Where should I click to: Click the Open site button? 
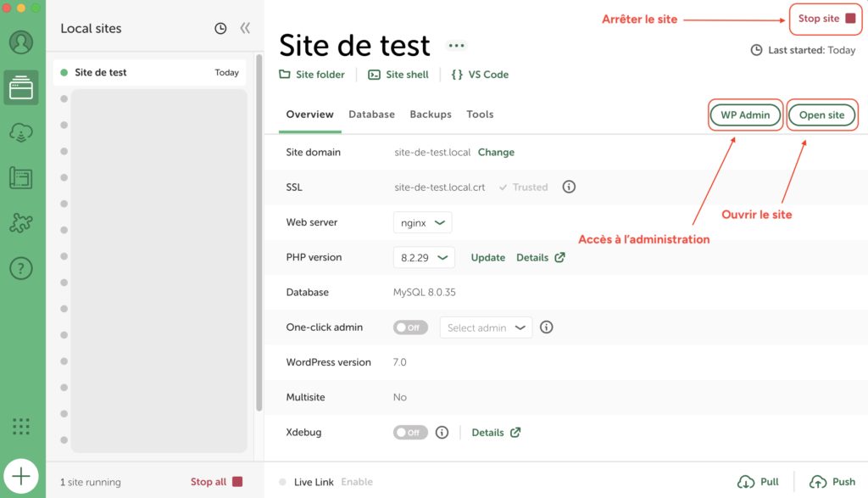point(821,115)
